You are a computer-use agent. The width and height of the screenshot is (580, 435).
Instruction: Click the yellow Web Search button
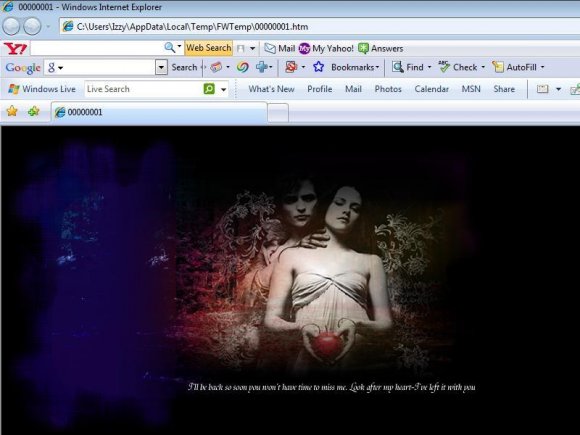click(209, 48)
